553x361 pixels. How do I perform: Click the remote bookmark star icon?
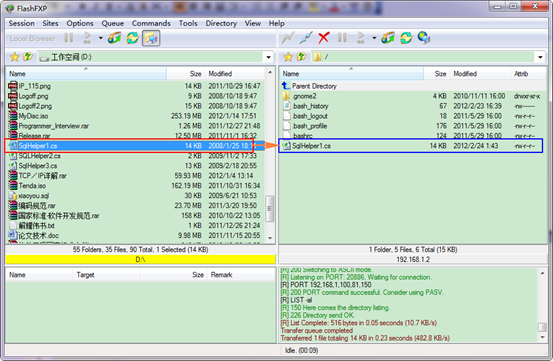click(288, 57)
